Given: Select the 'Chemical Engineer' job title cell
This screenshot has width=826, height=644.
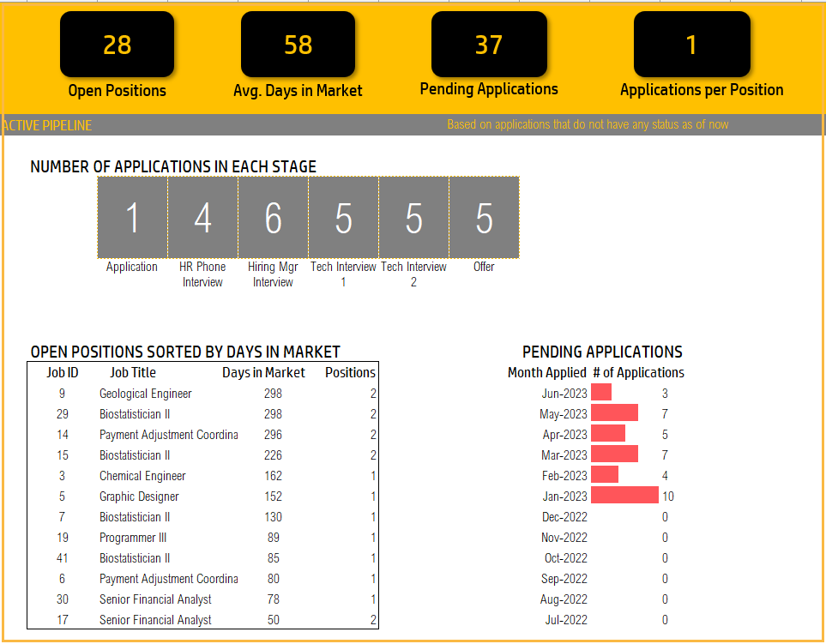Looking at the screenshot, I should [x=142, y=476].
